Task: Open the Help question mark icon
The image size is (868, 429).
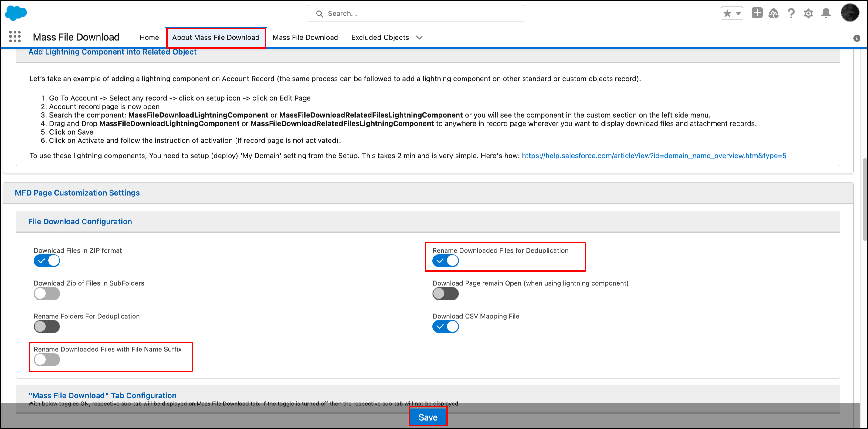Action: [791, 13]
